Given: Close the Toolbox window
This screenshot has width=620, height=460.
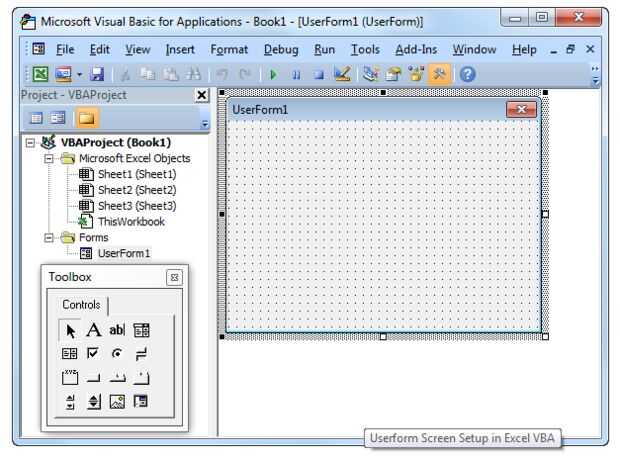Looking at the screenshot, I should tap(174, 278).
